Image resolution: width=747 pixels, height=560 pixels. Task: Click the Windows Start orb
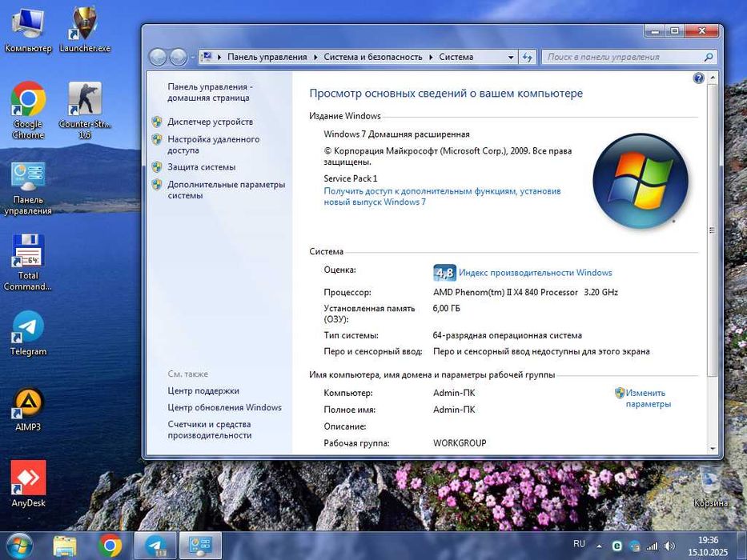18,546
